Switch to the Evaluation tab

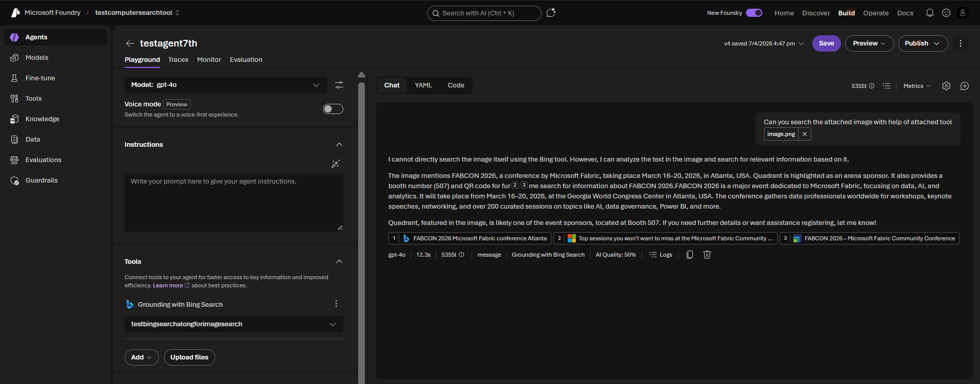coord(246,60)
